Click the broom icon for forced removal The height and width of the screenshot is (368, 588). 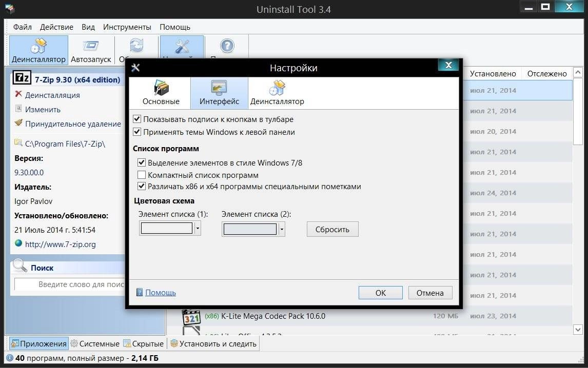click(18, 122)
